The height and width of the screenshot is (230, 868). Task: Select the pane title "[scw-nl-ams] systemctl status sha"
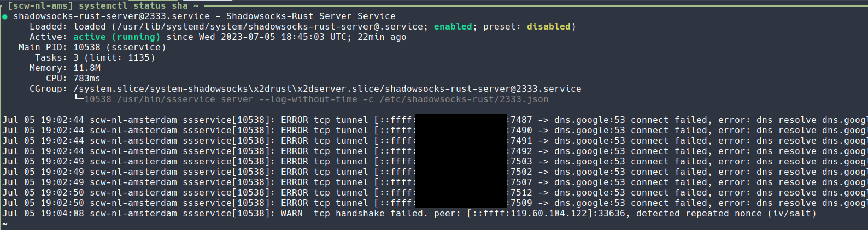coord(97,5)
